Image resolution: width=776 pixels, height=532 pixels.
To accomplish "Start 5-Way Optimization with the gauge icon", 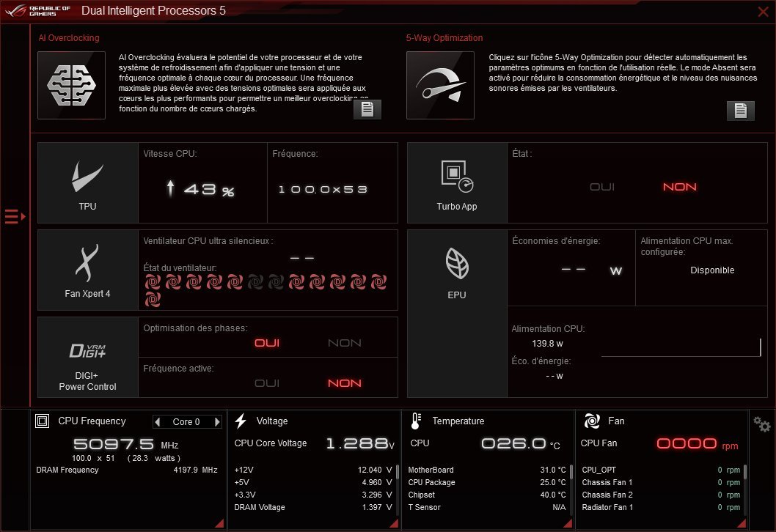I will (x=440, y=85).
